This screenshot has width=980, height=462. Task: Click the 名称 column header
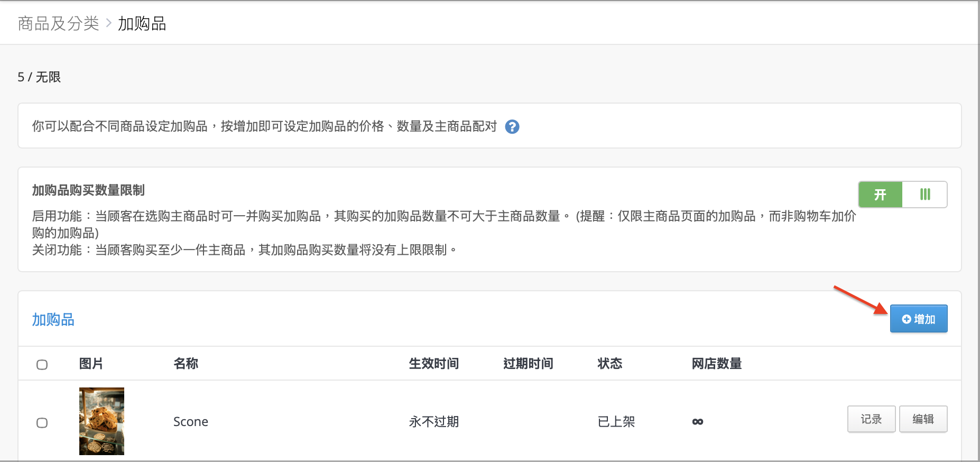[186, 364]
